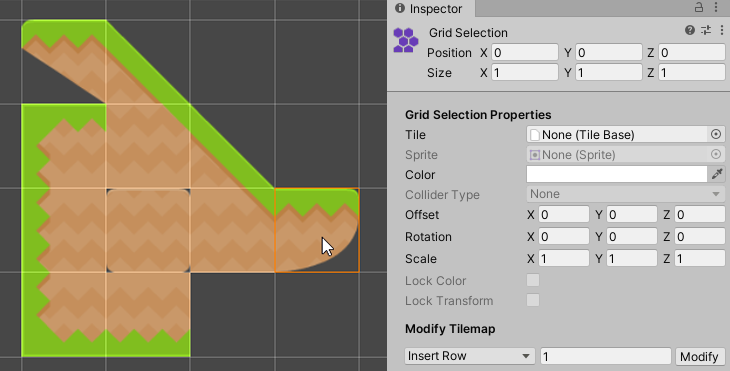Image resolution: width=730 pixels, height=371 pixels.
Task: Click the Position Y input field
Action: click(608, 53)
